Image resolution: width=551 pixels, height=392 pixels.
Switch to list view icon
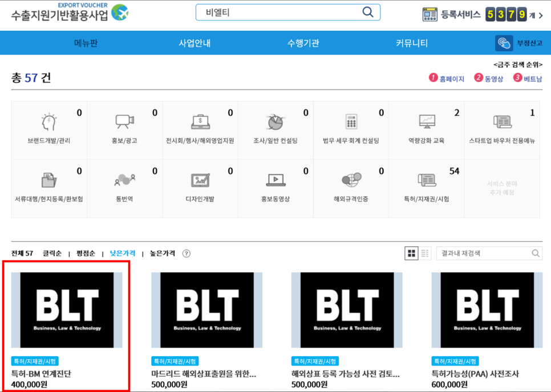coord(424,253)
